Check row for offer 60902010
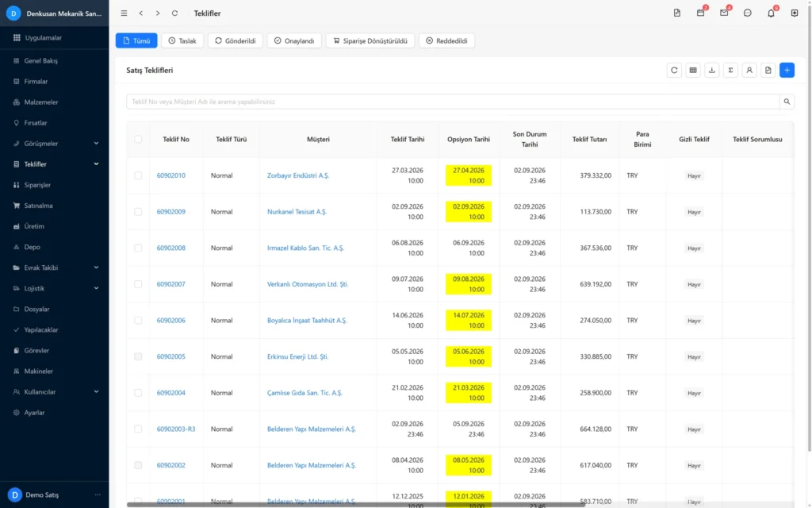812x508 pixels. (138, 175)
